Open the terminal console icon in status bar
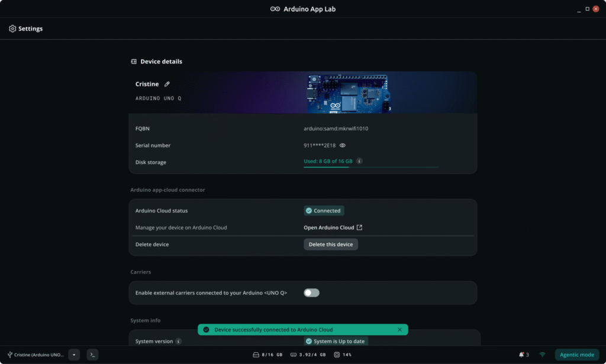The width and height of the screenshot is (606, 364). point(92,355)
